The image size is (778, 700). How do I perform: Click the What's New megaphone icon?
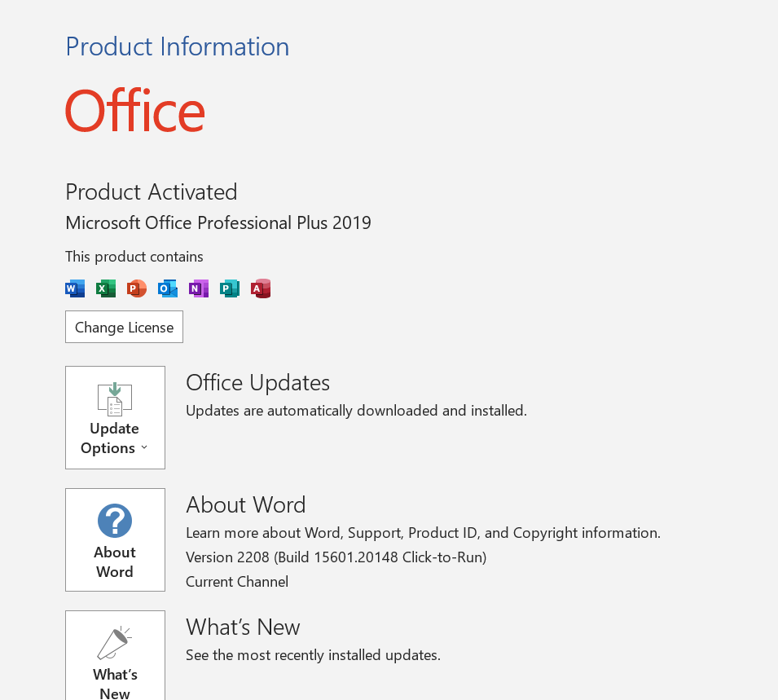(x=114, y=641)
